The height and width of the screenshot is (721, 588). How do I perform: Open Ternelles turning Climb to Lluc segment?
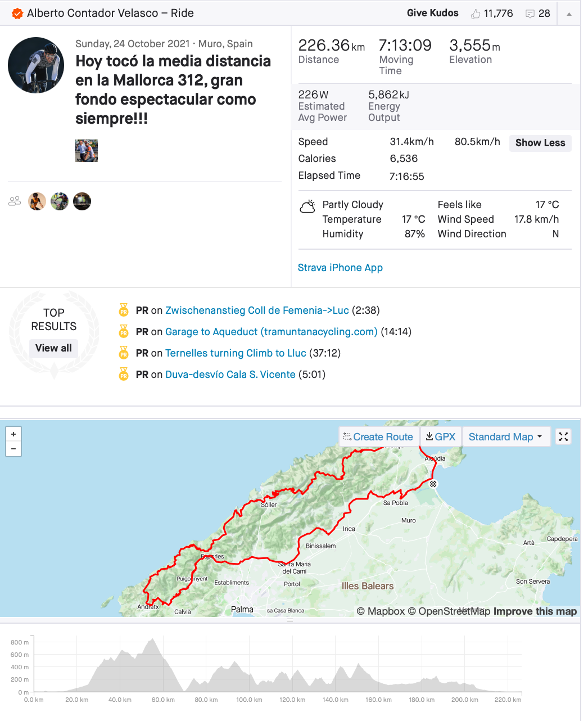point(236,353)
